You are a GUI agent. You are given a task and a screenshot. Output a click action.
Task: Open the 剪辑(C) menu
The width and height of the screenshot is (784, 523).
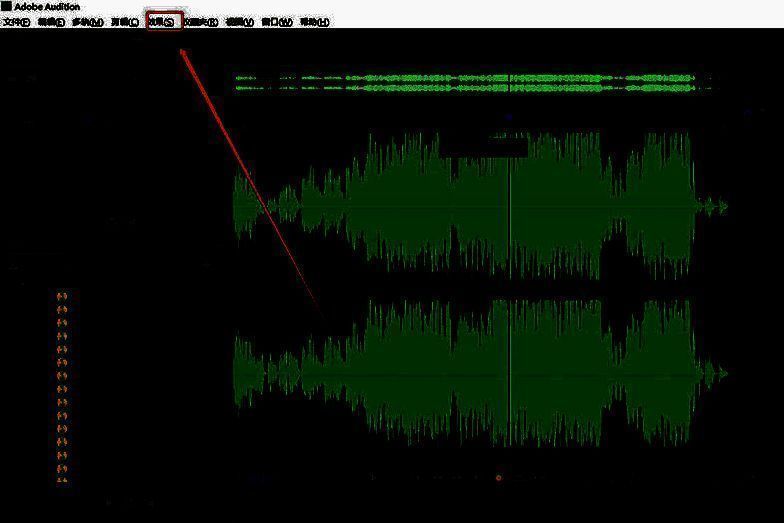tap(125, 22)
